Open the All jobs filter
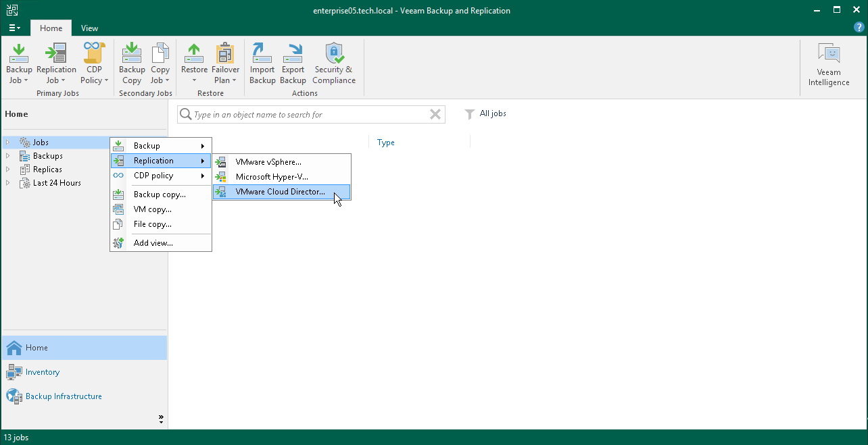The width and height of the screenshot is (868, 445). pyautogui.click(x=493, y=113)
